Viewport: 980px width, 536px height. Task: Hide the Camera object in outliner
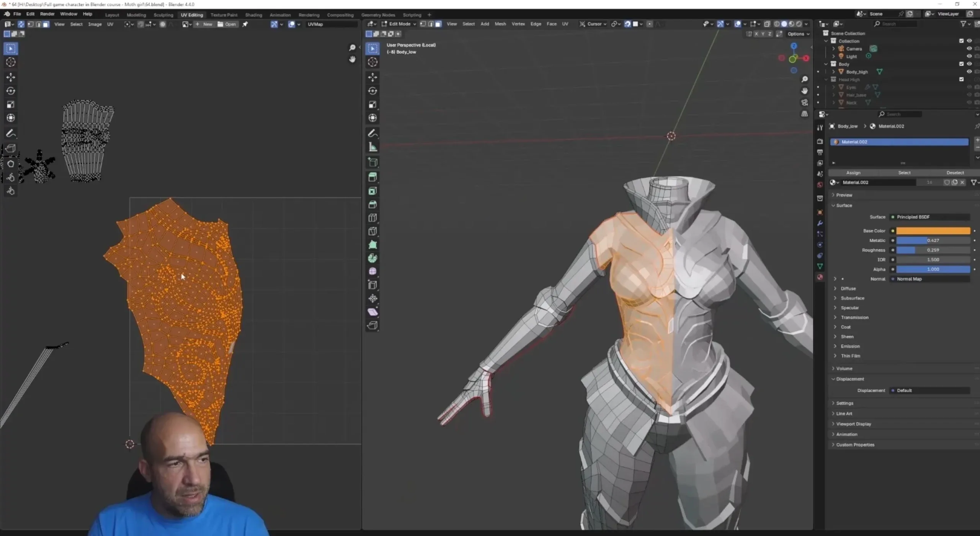click(969, 49)
